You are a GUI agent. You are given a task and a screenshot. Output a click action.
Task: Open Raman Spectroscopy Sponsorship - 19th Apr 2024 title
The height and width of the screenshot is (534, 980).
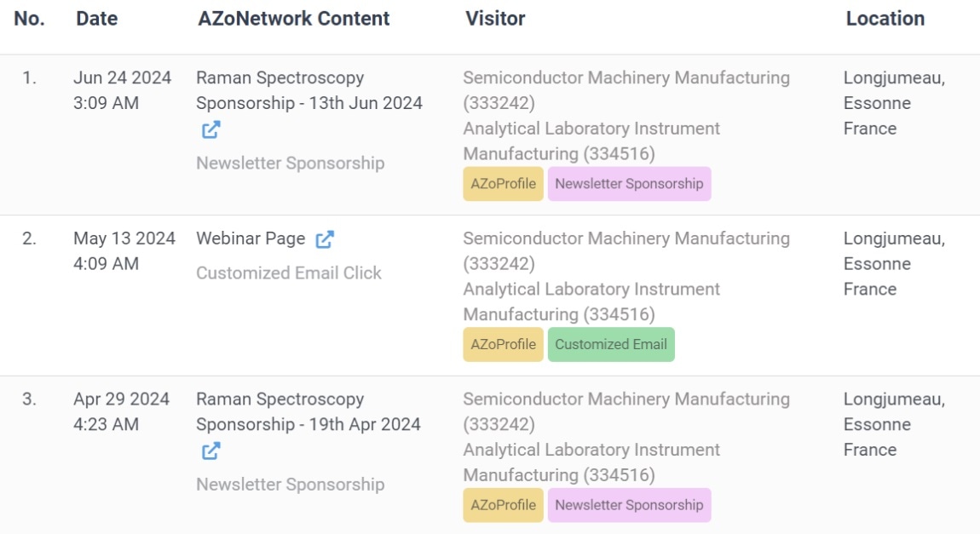click(308, 411)
